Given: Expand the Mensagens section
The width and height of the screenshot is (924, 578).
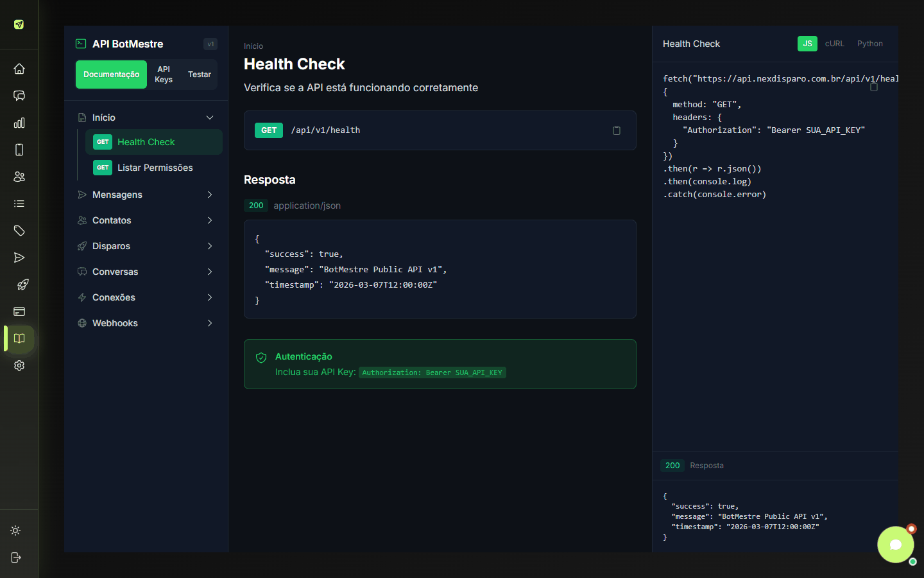Looking at the screenshot, I should 146,195.
